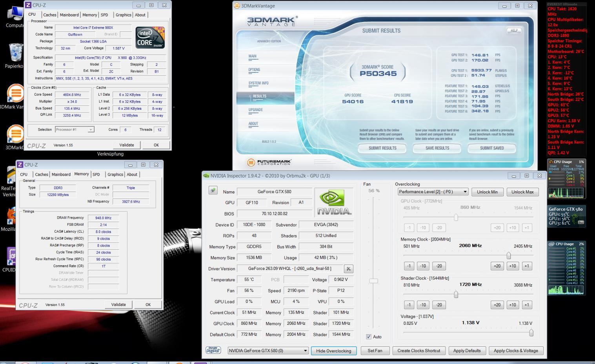Click Shader Clock +10 button

[512, 304]
